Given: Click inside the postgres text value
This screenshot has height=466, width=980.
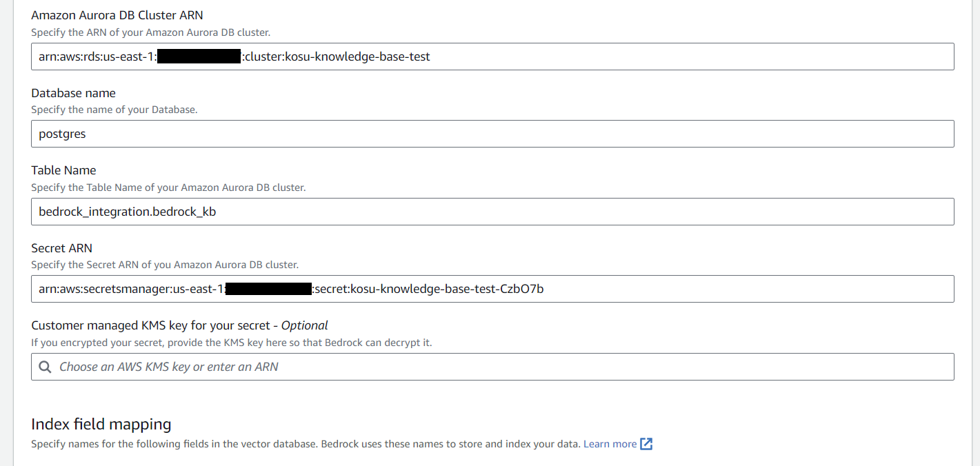Looking at the screenshot, I should [x=61, y=134].
